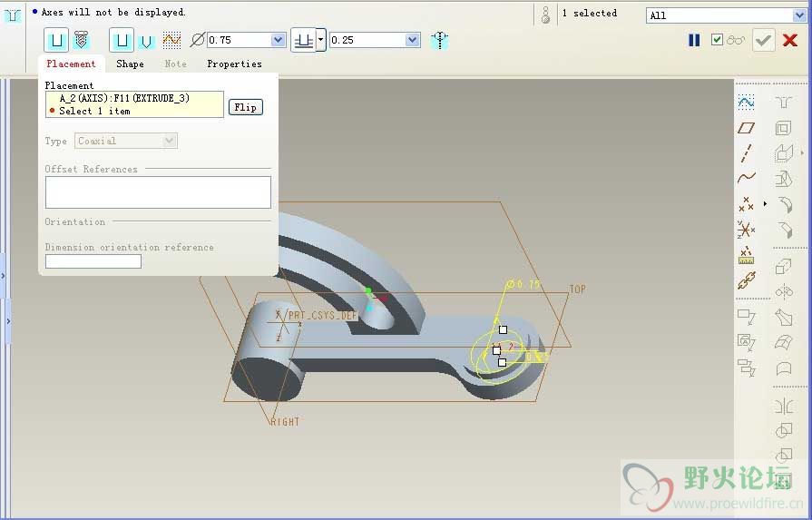This screenshot has width=812, height=520.
Task: Click the Boundary Blend tool icon
Action: 784,342
